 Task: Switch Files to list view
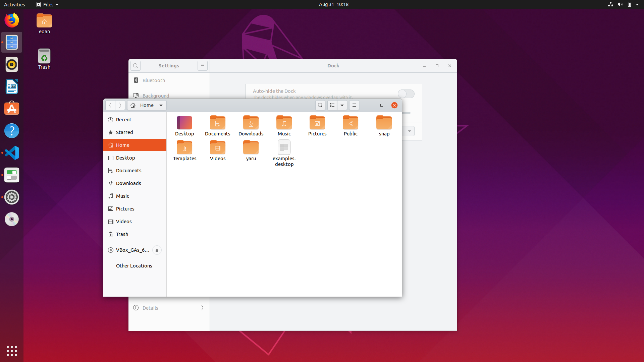point(332,105)
